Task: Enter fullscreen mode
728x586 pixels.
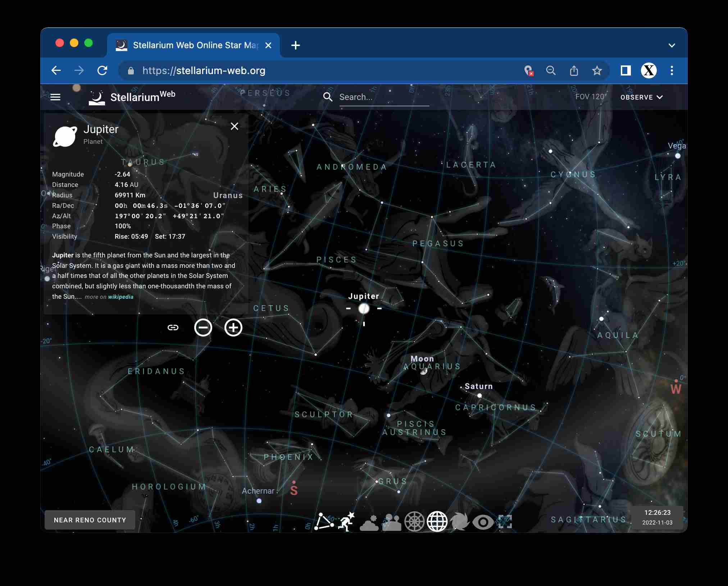Action: pos(505,522)
